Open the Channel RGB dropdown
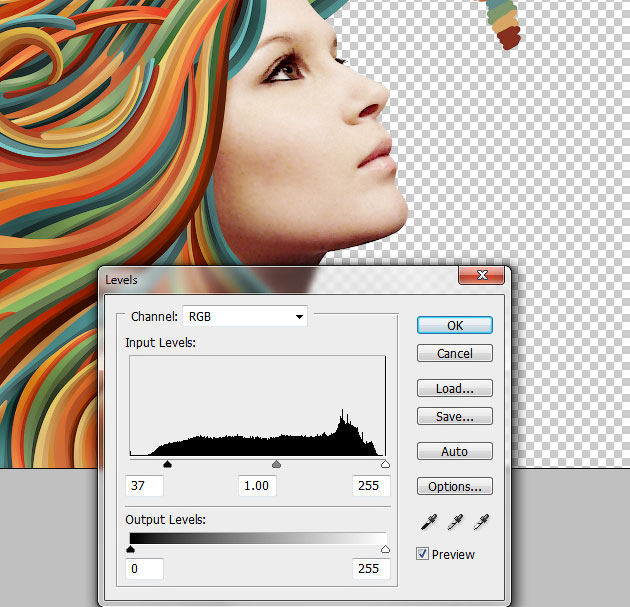The image size is (630, 607). pyautogui.click(x=245, y=317)
